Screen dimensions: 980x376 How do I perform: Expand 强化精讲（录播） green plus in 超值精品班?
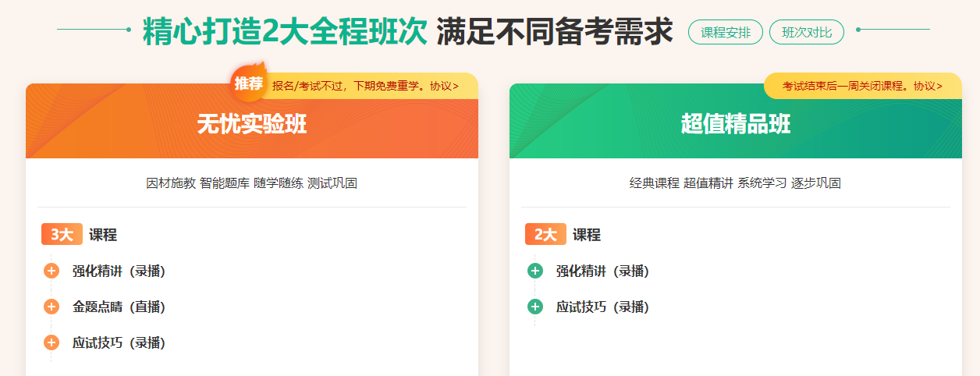click(x=535, y=271)
